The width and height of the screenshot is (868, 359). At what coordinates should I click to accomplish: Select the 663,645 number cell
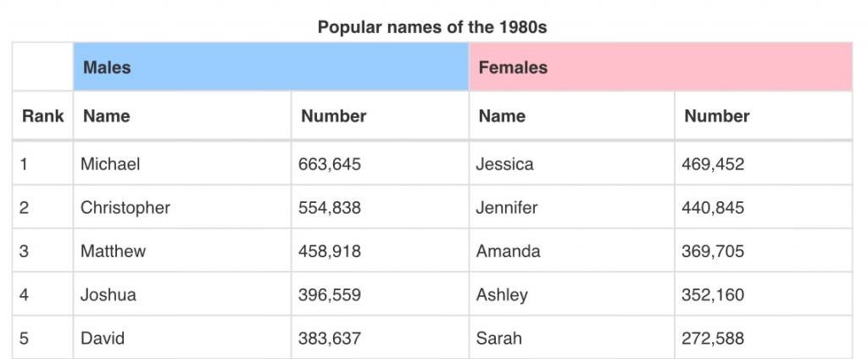tap(380, 164)
